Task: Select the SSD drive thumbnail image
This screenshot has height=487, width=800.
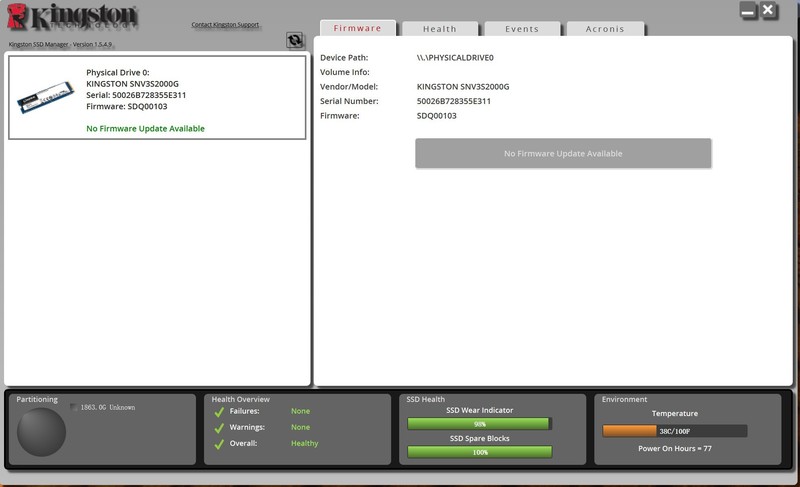Action: click(x=45, y=97)
